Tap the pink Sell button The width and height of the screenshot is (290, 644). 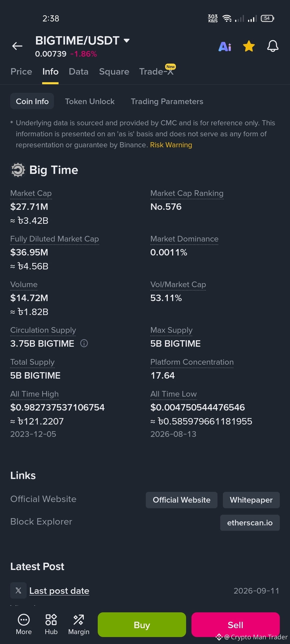coord(235,625)
